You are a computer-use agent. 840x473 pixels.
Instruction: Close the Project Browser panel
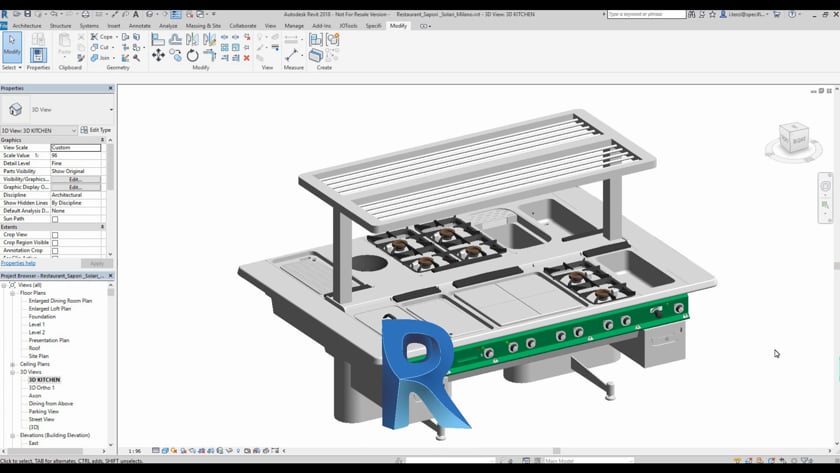point(111,276)
